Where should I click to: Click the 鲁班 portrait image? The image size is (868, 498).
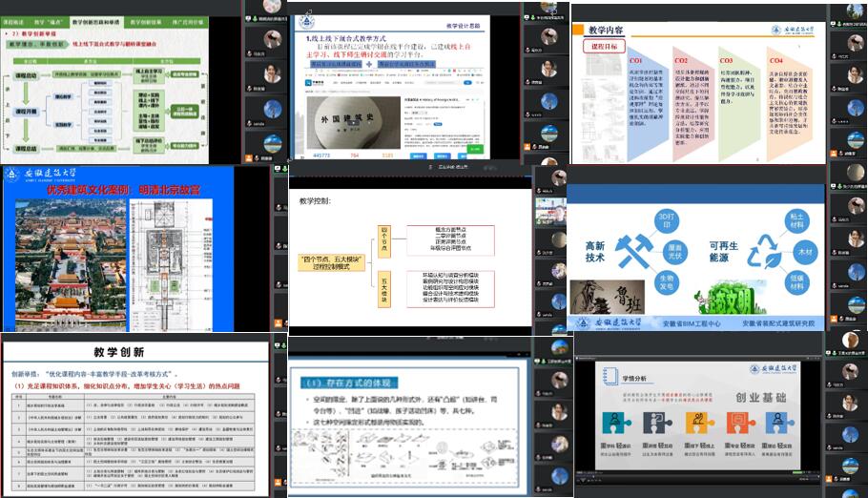click(x=603, y=300)
